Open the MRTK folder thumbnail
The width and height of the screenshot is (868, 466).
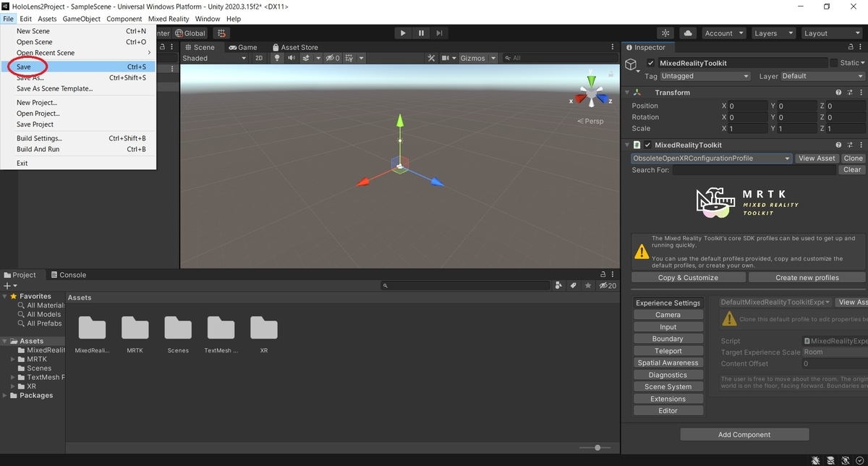pyautogui.click(x=135, y=328)
